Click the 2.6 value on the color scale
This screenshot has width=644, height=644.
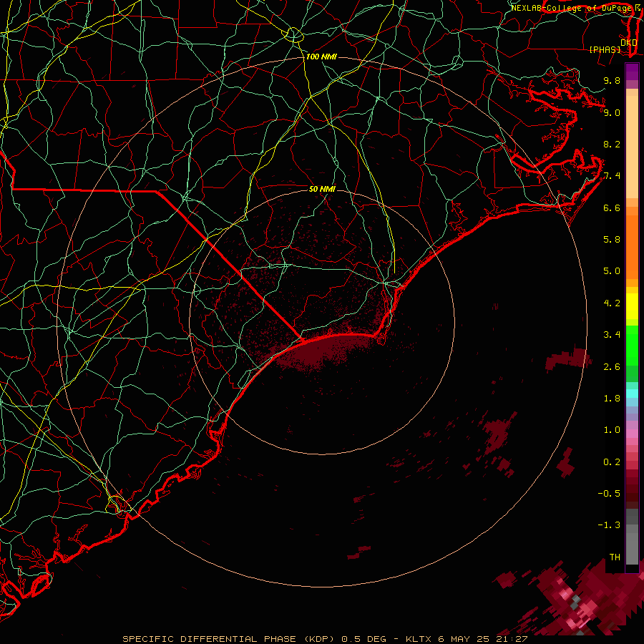pyautogui.click(x=612, y=367)
